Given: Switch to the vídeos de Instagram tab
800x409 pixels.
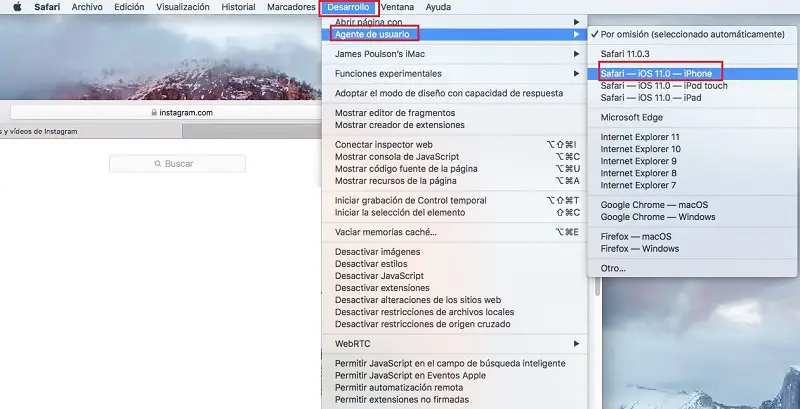Looking at the screenshot, I should [91, 132].
